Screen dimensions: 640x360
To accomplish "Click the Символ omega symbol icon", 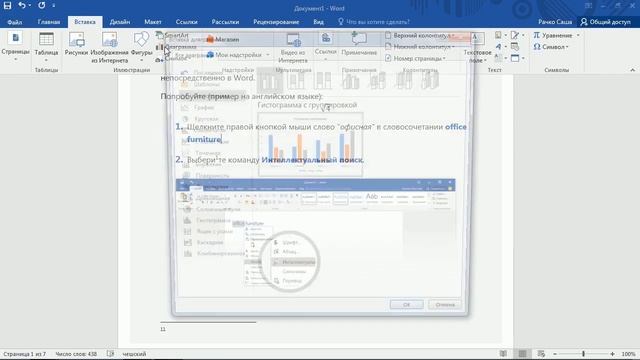I will pos(537,47).
